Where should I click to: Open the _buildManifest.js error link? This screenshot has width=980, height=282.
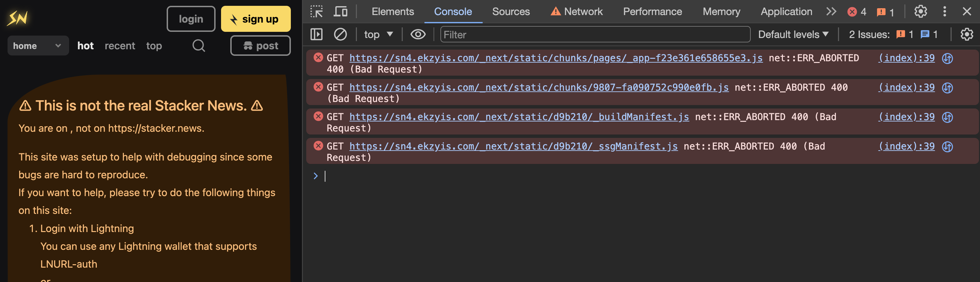pyautogui.click(x=519, y=117)
